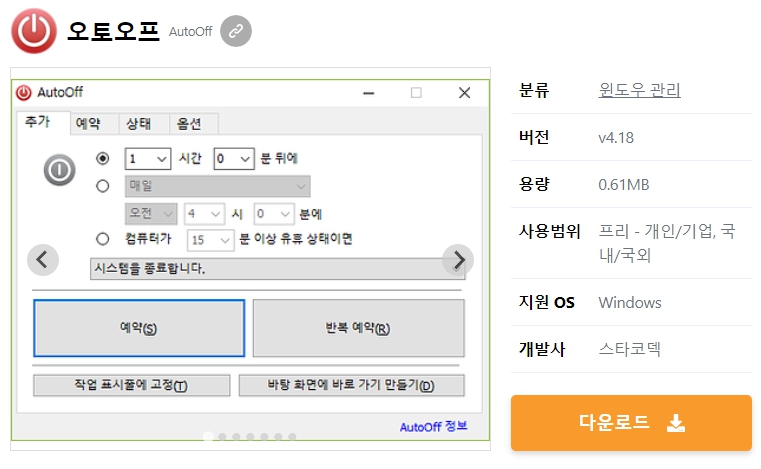This screenshot has height=469, width=761.
Task: Click the file size 0.61MB
Action: [x=624, y=184]
